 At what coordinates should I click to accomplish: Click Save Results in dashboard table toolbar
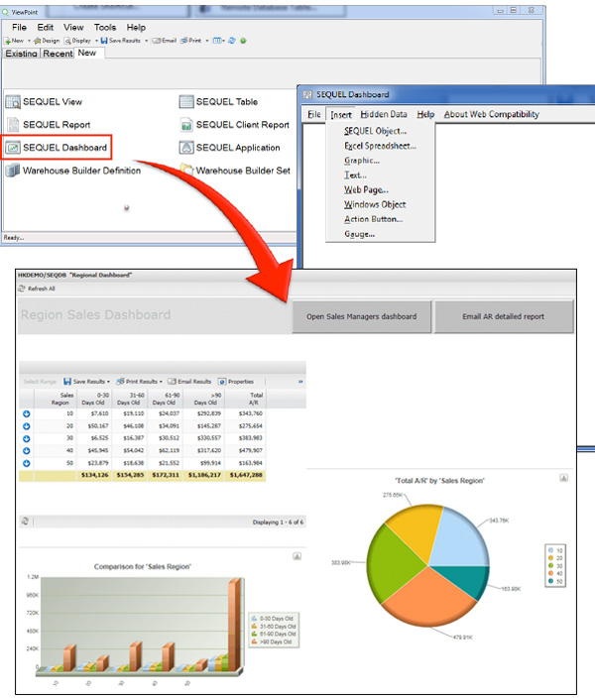pos(86,382)
